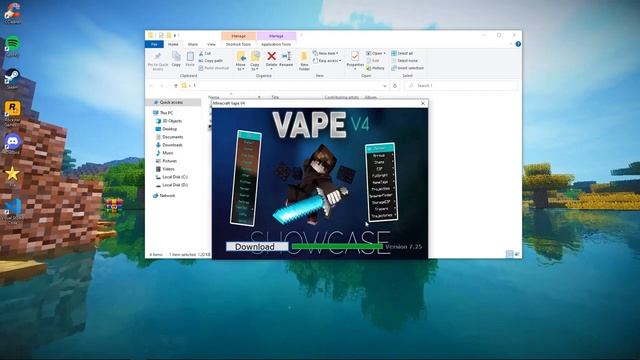Switch to large icons view in status bar
The width and height of the screenshot is (640, 360).
pyautogui.click(x=517, y=254)
